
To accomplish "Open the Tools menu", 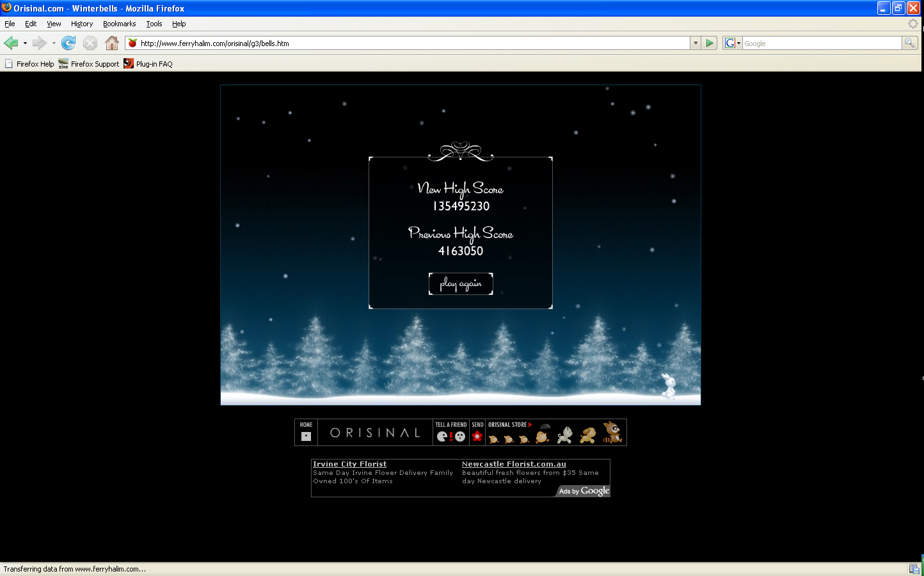I will pos(154,24).
